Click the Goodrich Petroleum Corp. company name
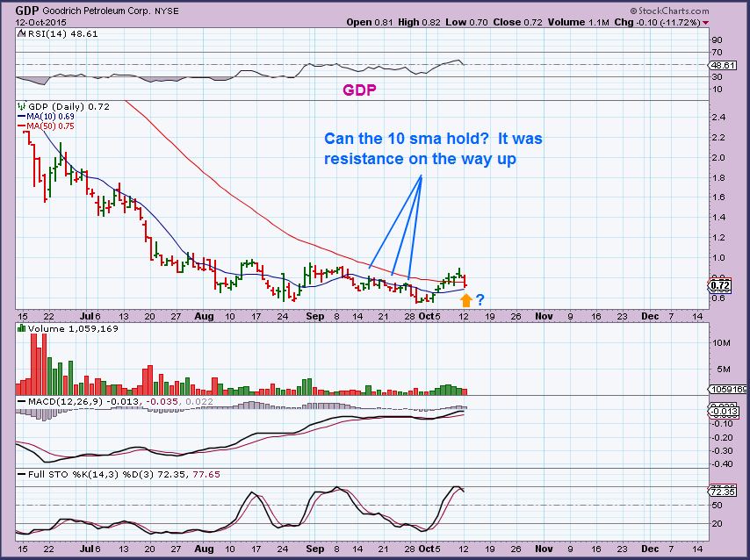The image size is (750, 560). coord(96,11)
